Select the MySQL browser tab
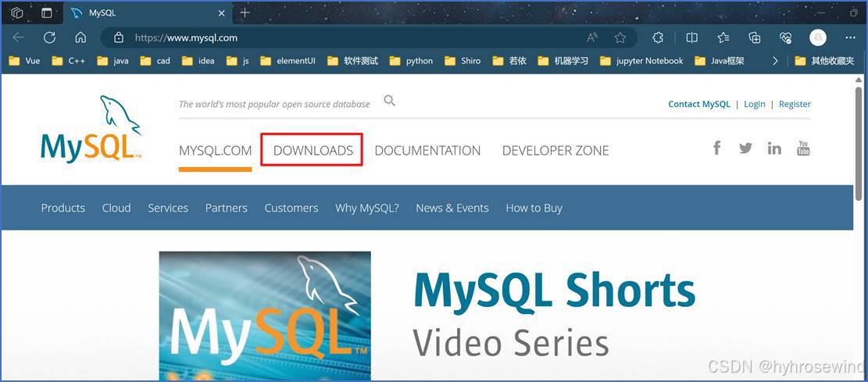 pyautogui.click(x=147, y=12)
